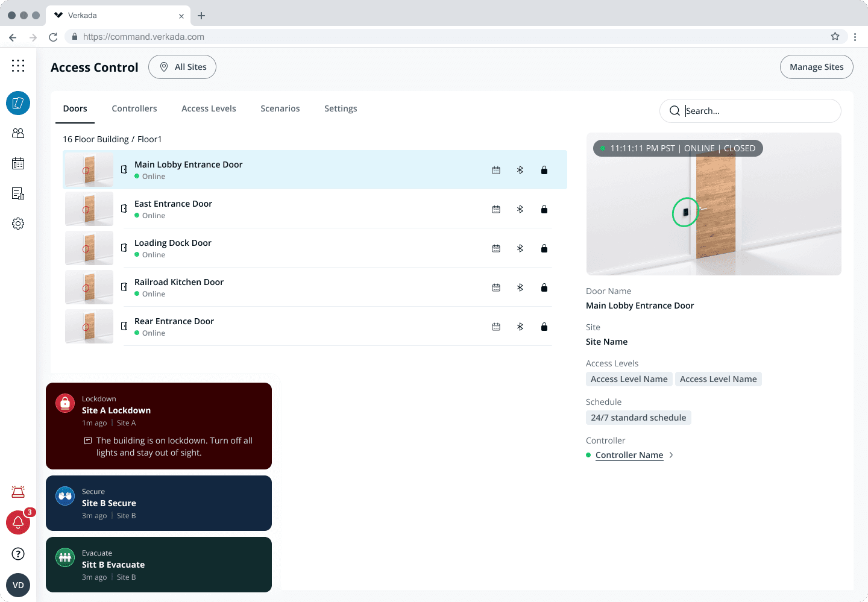Go back with browser back arrow
The width and height of the screenshot is (868, 602).
click(13, 37)
